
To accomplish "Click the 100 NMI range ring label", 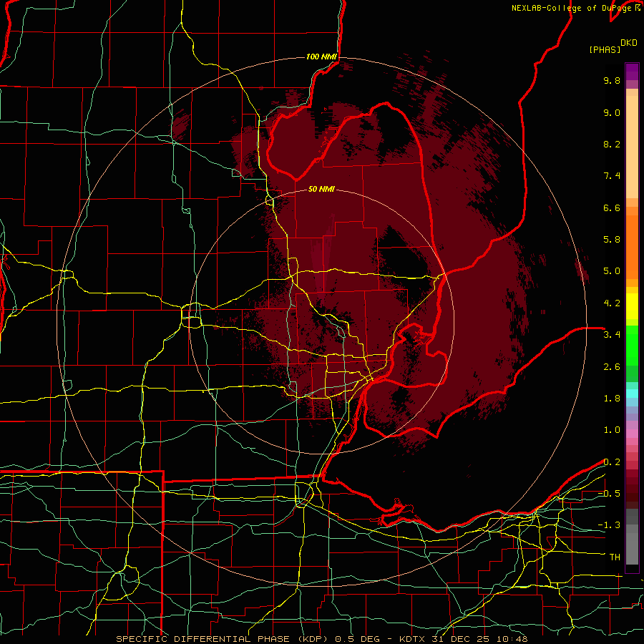I will [x=321, y=57].
